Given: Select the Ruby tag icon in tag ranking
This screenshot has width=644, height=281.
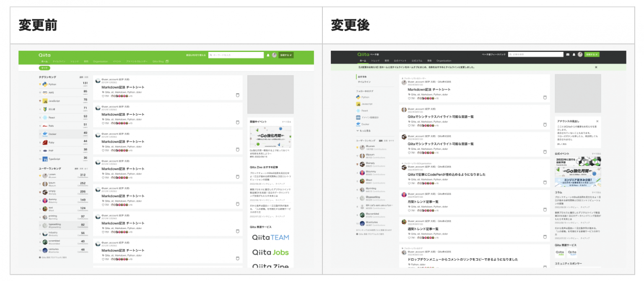Looking at the screenshot, I should click(x=45, y=142).
